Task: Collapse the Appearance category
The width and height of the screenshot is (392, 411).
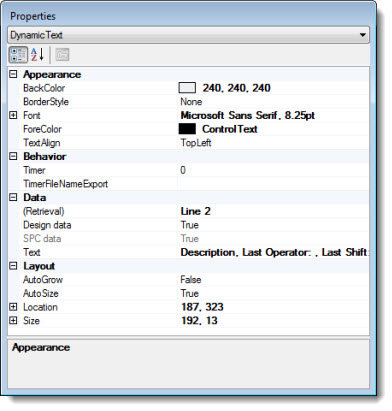Action: pos(13,74)
